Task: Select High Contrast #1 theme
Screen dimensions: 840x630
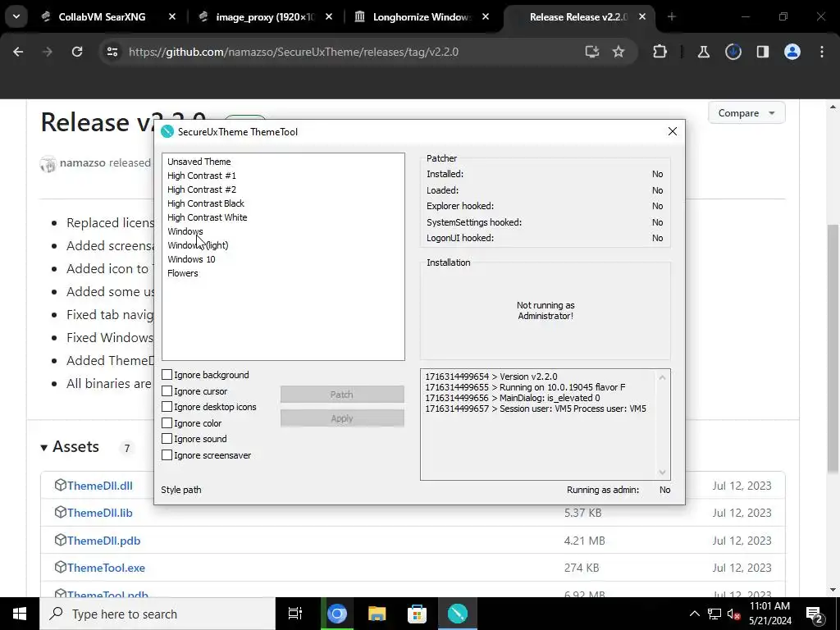Action: 202,176
